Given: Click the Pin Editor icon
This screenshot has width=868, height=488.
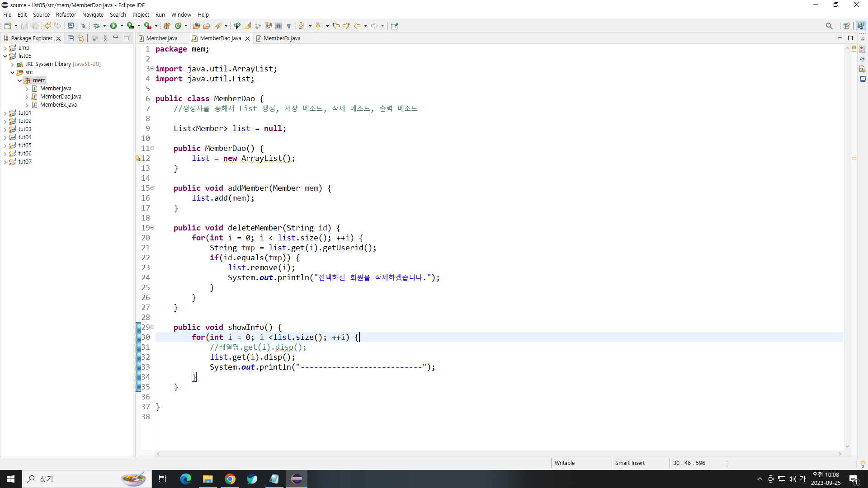Looking at the screenshot, I should 394,26.
